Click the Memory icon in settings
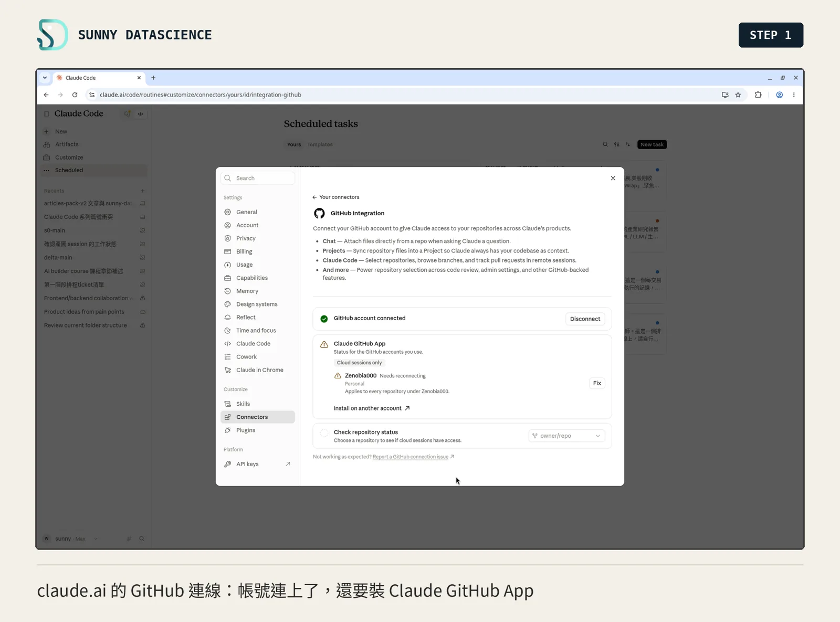Image resolution: width=840 pixels, height=622 pixels. click(x=228, y=291)
